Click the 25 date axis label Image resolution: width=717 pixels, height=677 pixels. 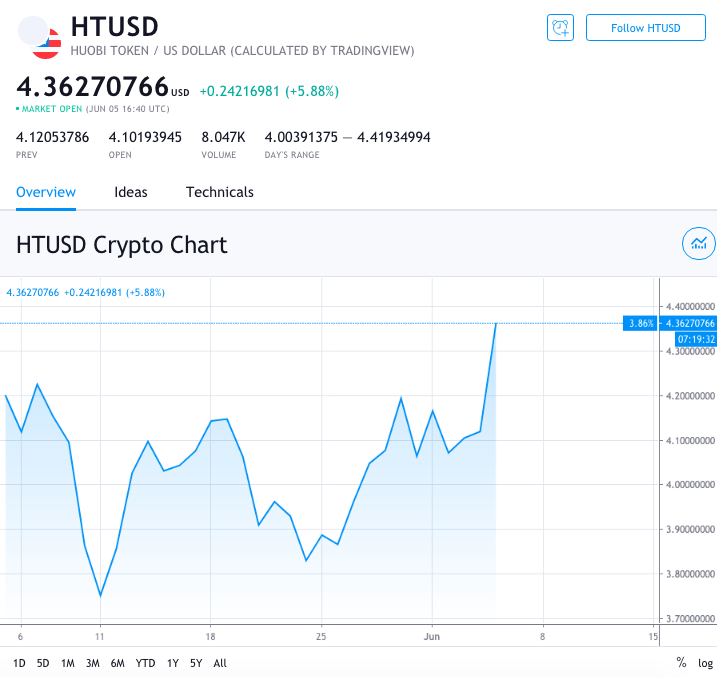click(x=321, y=636)
